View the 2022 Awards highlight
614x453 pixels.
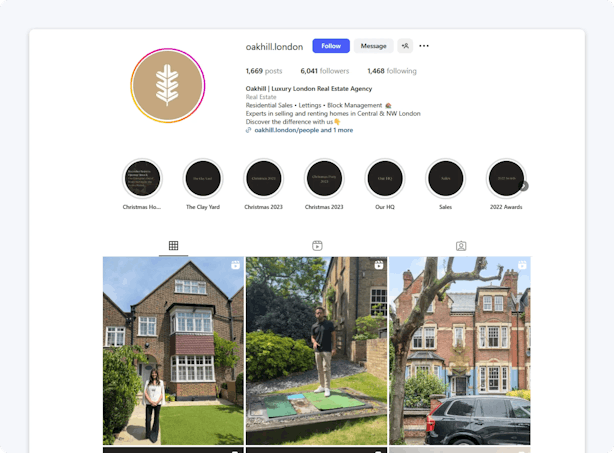[506, 179]
